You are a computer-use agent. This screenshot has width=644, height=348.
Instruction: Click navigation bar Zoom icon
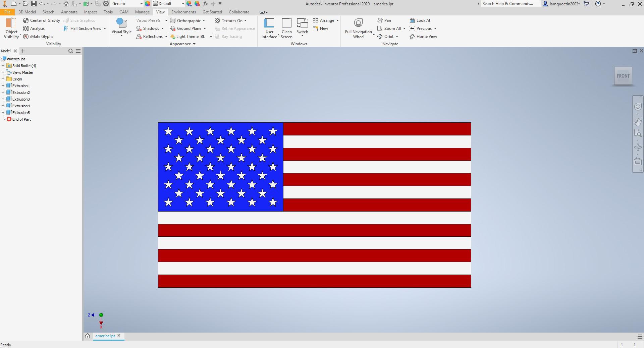pyautogui.click(x=638, y=133)
